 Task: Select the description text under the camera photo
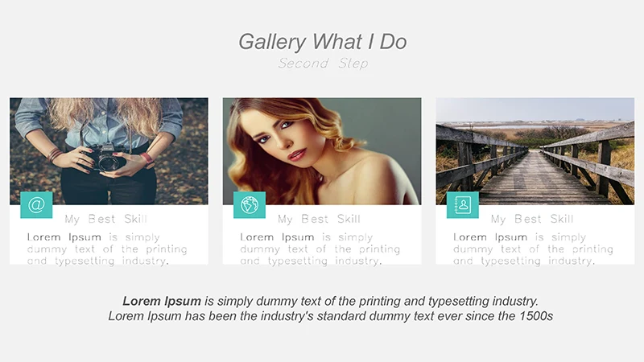[97, 249]
